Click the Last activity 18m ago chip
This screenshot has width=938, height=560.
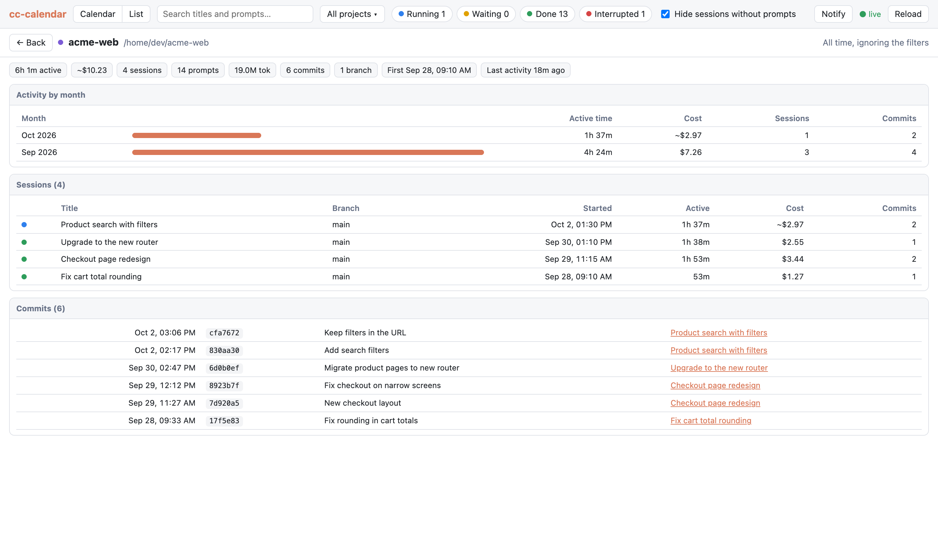(525, 70)
